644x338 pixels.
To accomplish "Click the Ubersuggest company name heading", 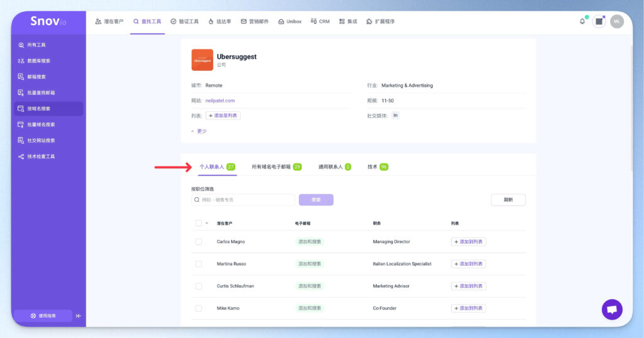I will (236, 57).
